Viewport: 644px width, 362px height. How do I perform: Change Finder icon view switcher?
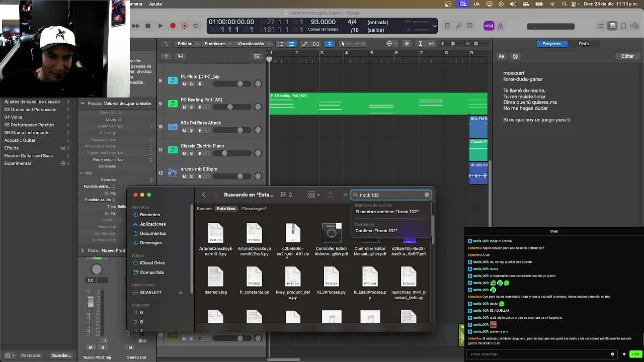tap(286, 195)
